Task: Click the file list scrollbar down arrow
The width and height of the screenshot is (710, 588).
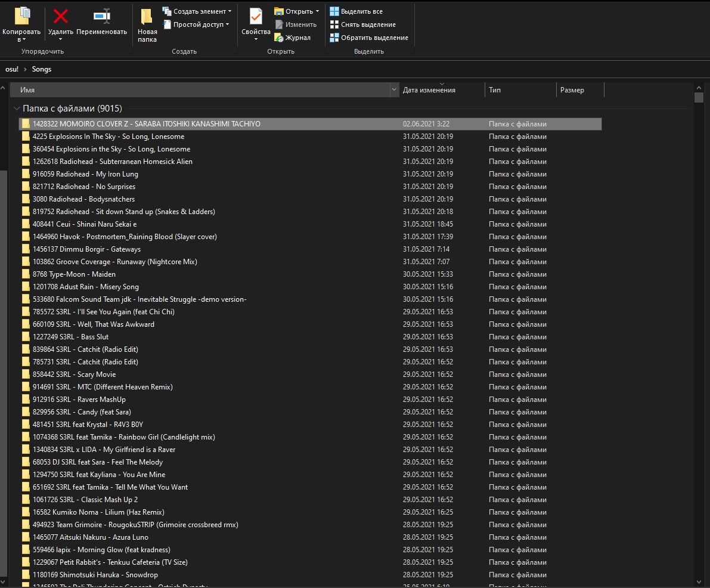Action: (699, 582)
